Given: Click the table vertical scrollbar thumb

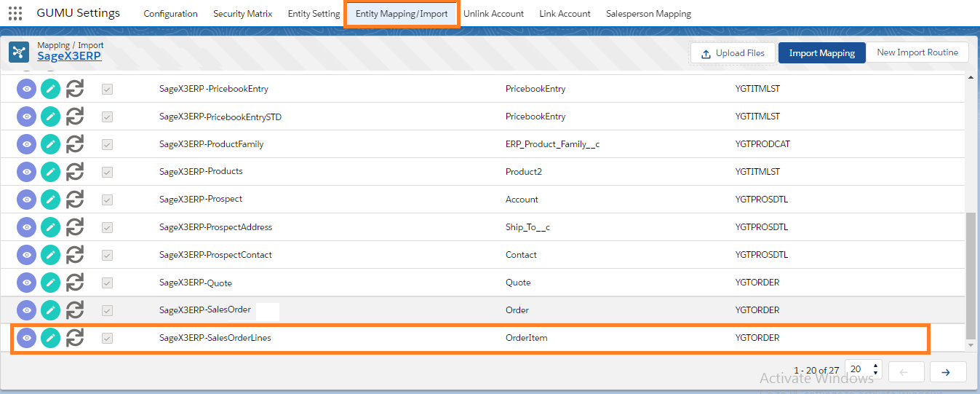Looking at the screenshot, I should (x=971, y=276).
